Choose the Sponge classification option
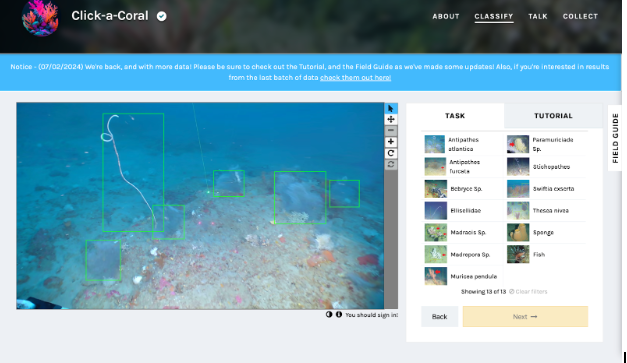Viewport: 627px width, 363px height. pyautogui.click(x=545, y=232)
